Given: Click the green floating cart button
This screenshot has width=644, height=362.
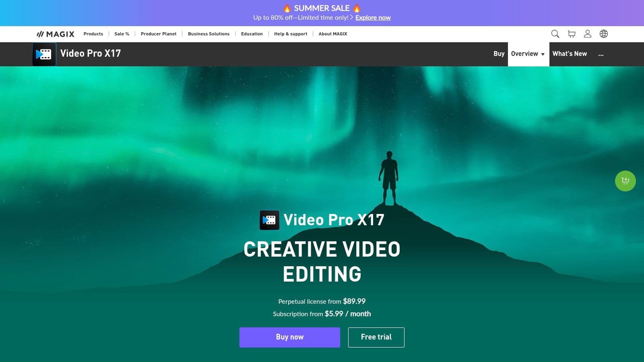Looking at the screenshot, I should 625,181.
